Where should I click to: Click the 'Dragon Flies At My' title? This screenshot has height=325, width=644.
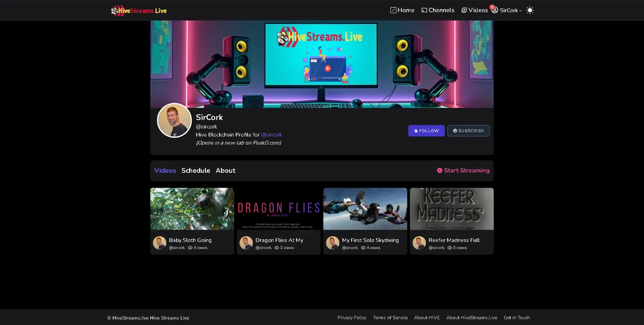(x=279, y=240)
